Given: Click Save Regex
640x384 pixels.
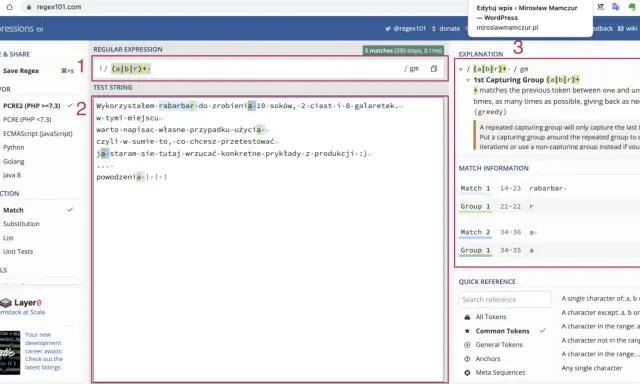Looking at the screenshot, I should click(21, 71).
